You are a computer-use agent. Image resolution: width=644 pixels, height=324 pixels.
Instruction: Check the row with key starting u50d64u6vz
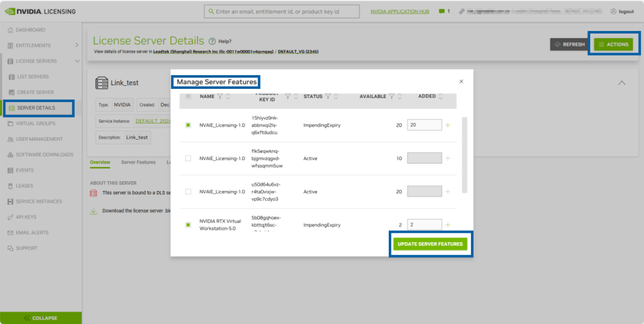[188, 192]
